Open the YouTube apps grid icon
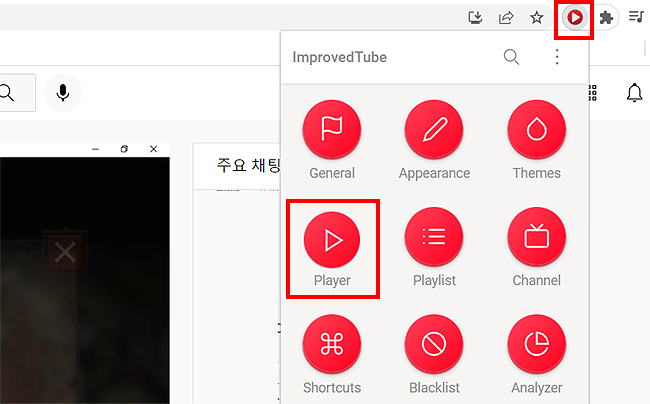 tap(592, 93)
